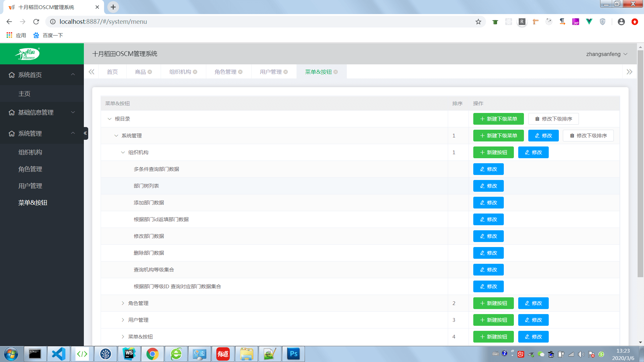Expand the 角色管理 tree row
644x362 pixels.
(x=123, y=303)
